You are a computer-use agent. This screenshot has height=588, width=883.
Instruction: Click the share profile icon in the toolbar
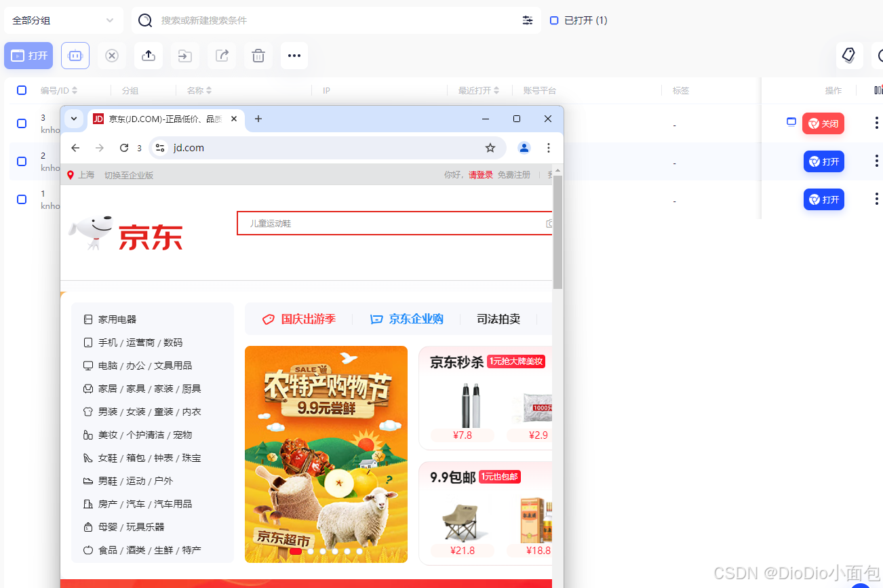point(221,56)
